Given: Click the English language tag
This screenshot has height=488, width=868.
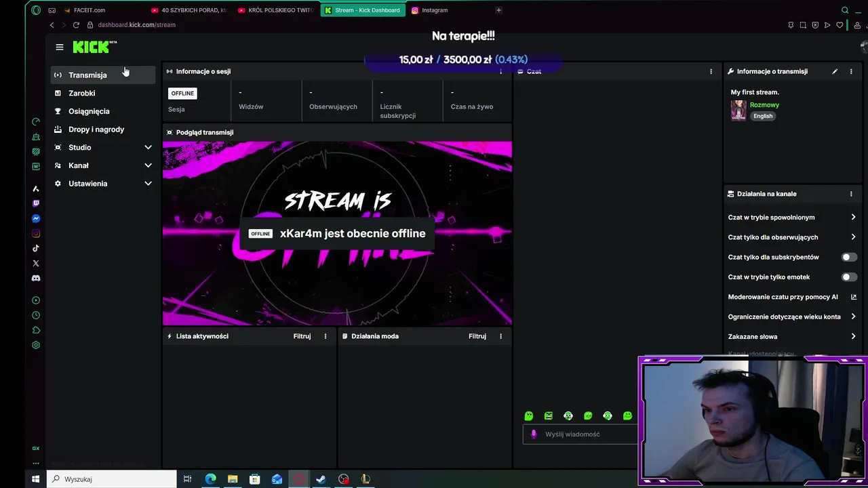Looking at the screenshot, I should (x=763, y=116).
